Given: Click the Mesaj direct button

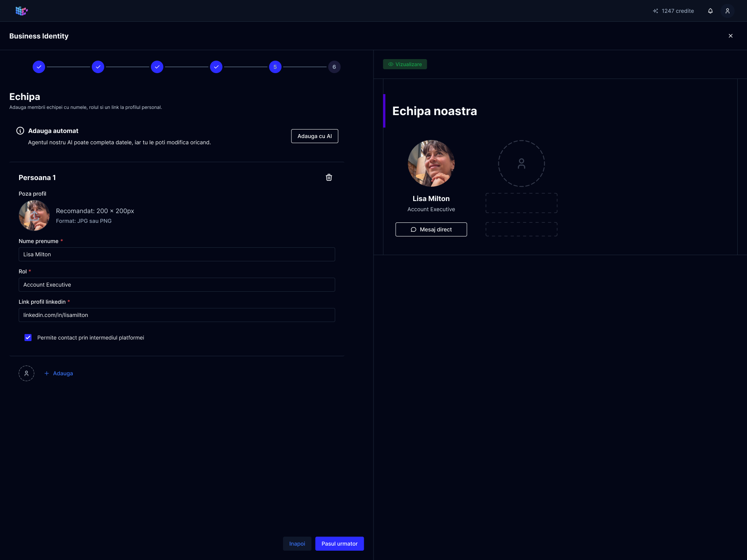Looking at the screenshot, I should point(431,229).
